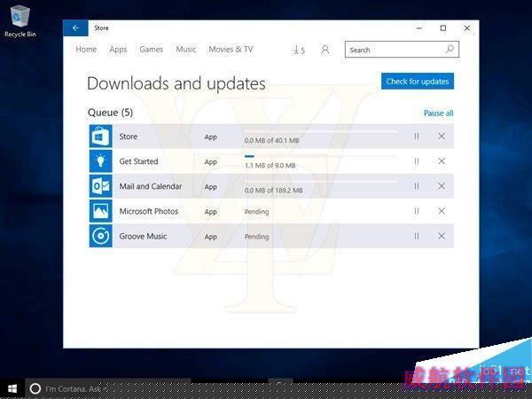Open the Home tab

coord(86,49)
